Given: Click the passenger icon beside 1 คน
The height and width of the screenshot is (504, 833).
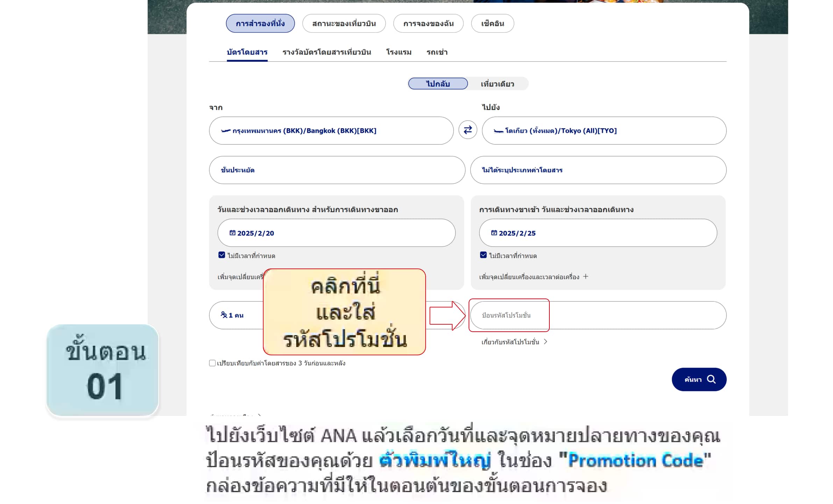Looking at the screenshot, I should 224,315.
